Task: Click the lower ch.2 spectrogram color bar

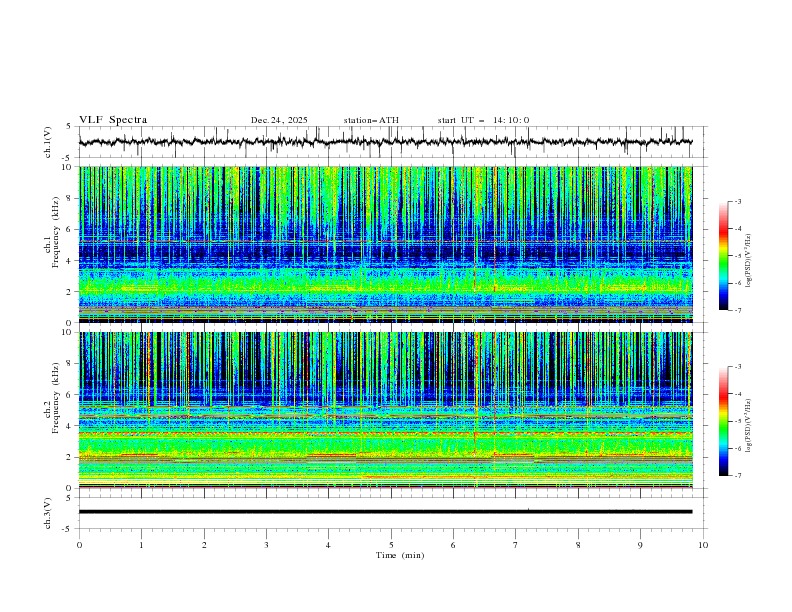Action: 723,421
